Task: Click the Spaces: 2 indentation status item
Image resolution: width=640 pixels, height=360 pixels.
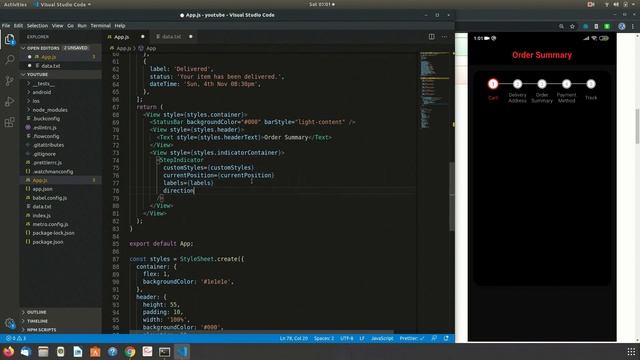Action: pyautogui.click(x=324, y=338)
